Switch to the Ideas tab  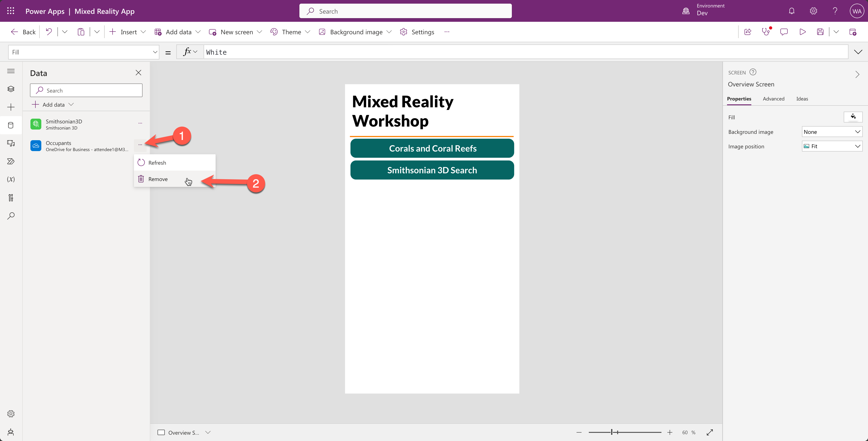pyautogui.click(x=802, y=99)
